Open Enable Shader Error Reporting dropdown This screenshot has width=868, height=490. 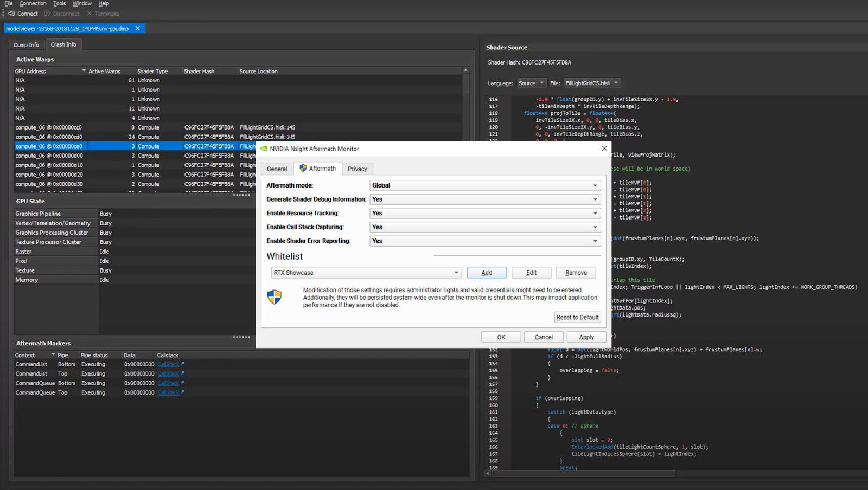pos(485,241)
